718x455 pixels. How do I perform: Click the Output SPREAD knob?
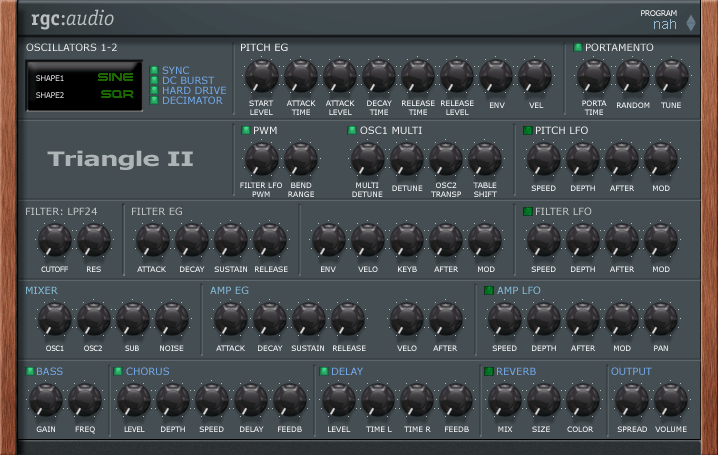tap(631, 400)
